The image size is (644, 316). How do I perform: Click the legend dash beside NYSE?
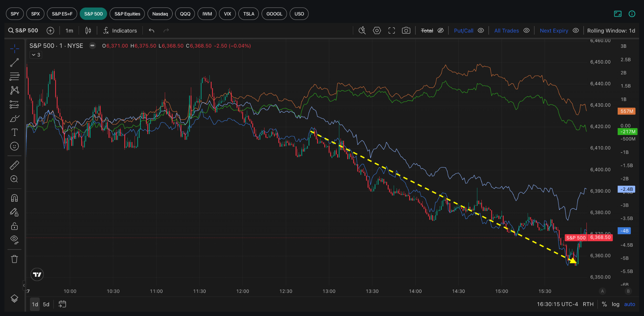tap(92, 46)
